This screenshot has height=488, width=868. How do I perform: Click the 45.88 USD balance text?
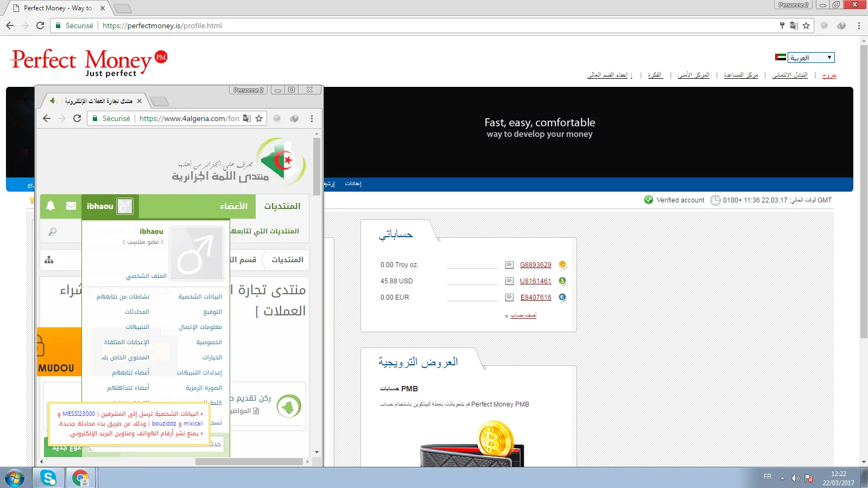pos(397,281)
